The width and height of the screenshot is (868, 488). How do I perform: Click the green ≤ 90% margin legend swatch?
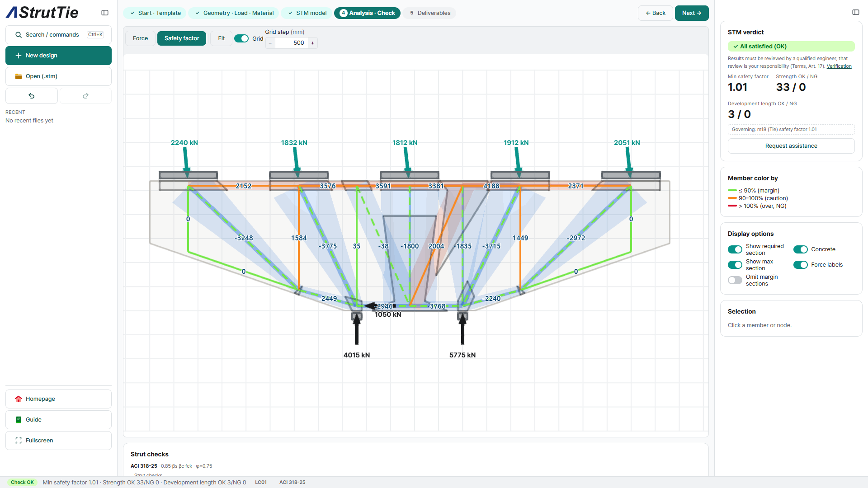pos(732,191)
